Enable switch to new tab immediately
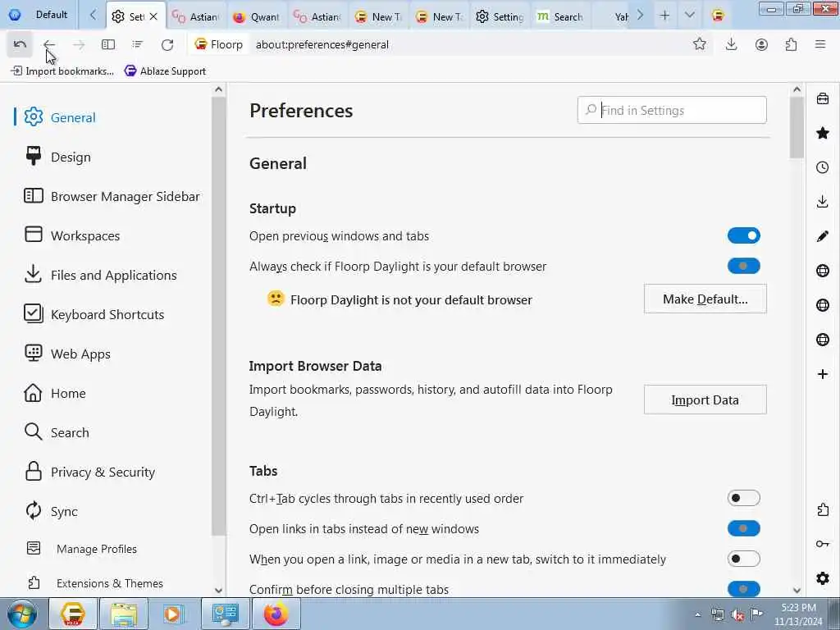The height and width of the screenshot is (630, 840). pyautogui.click(x=743, y=559)
